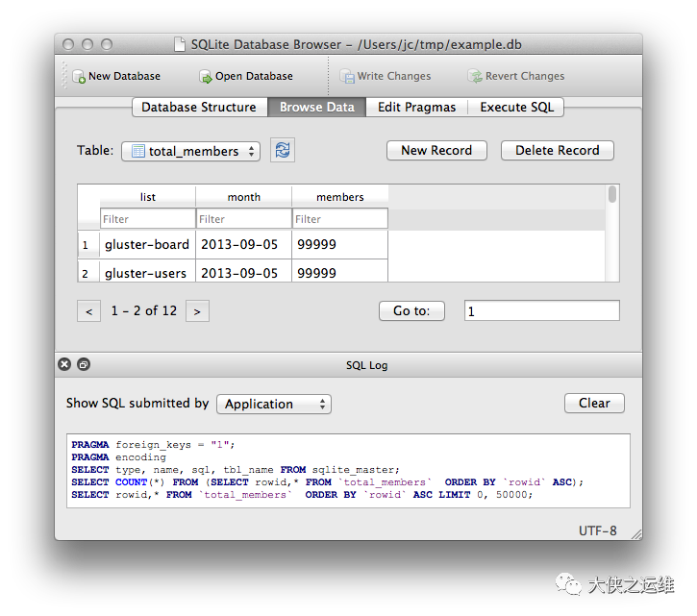This screenshot has width=697, height=616.
Task: Open the total_members table dropdown
Action: 190,151
